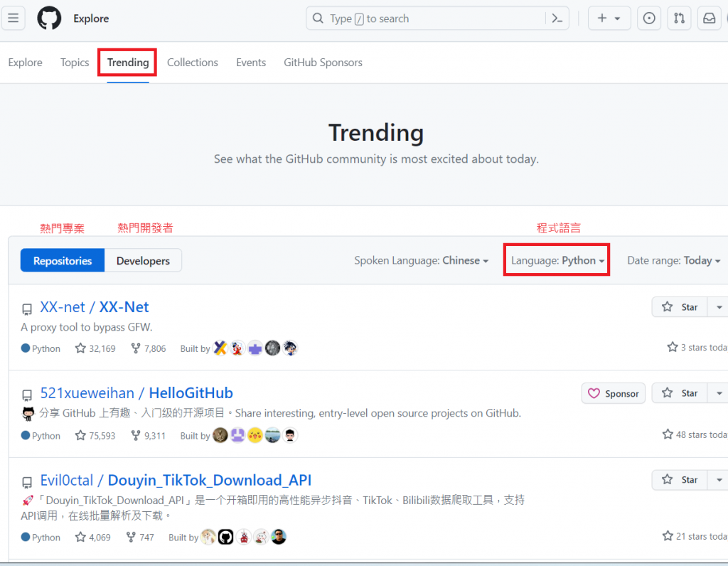Screen dimensions: 728x566
Task: Open the create new plus menu
Action: click(x=609, y=18)
